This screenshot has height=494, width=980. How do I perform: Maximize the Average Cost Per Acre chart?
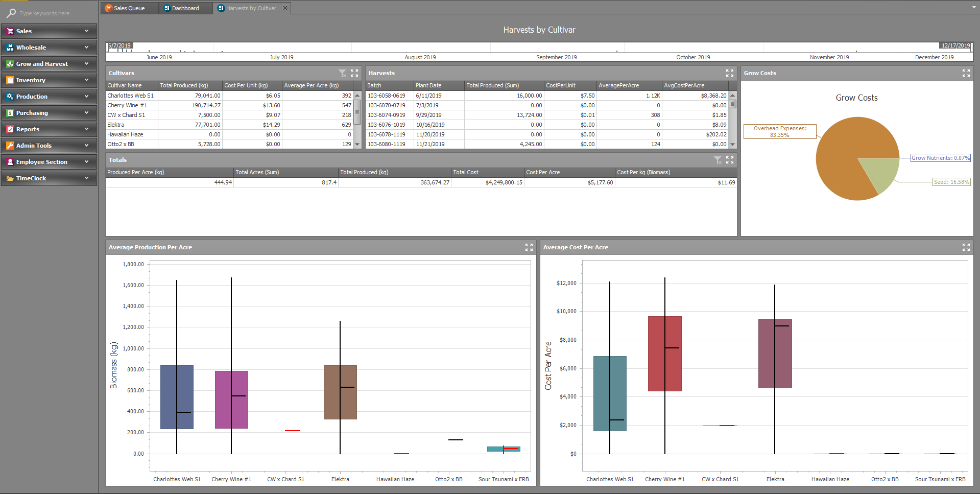[966, 247]
